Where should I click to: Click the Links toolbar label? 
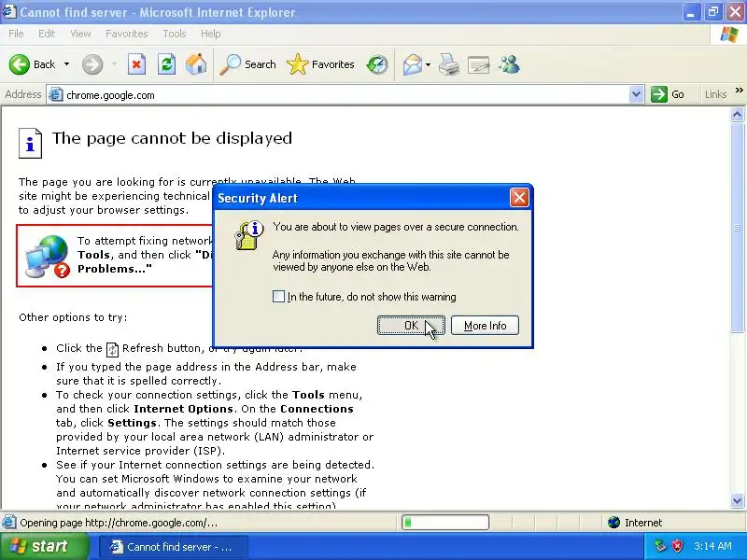(715, 94)
